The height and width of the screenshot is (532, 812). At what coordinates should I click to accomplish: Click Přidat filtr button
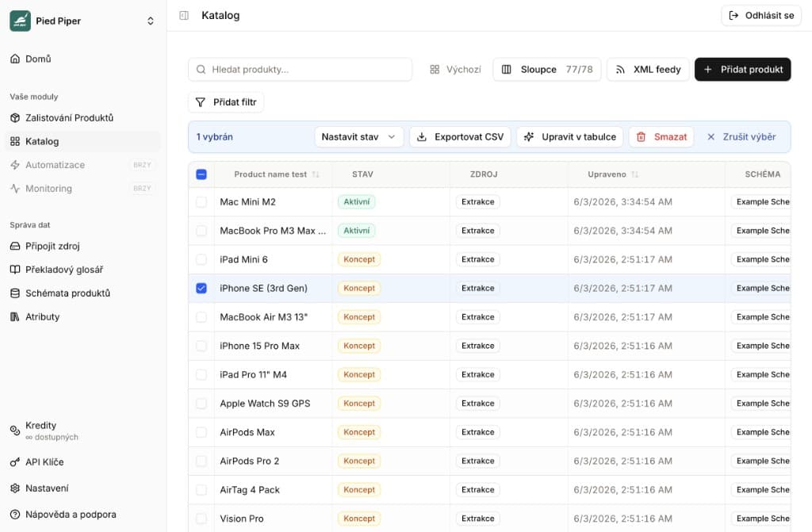click(226, 102)
